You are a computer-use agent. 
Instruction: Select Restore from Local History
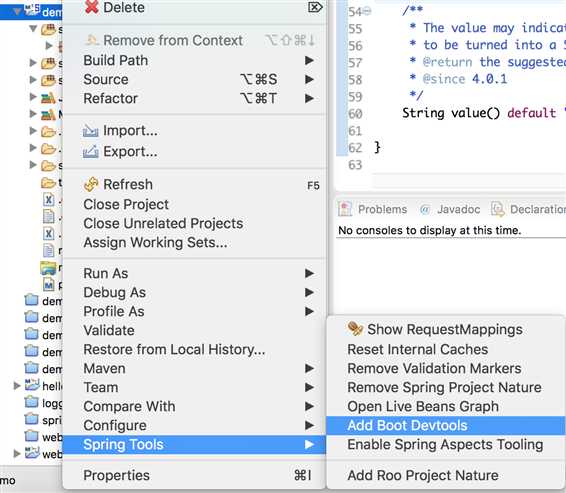pos(195,349)
